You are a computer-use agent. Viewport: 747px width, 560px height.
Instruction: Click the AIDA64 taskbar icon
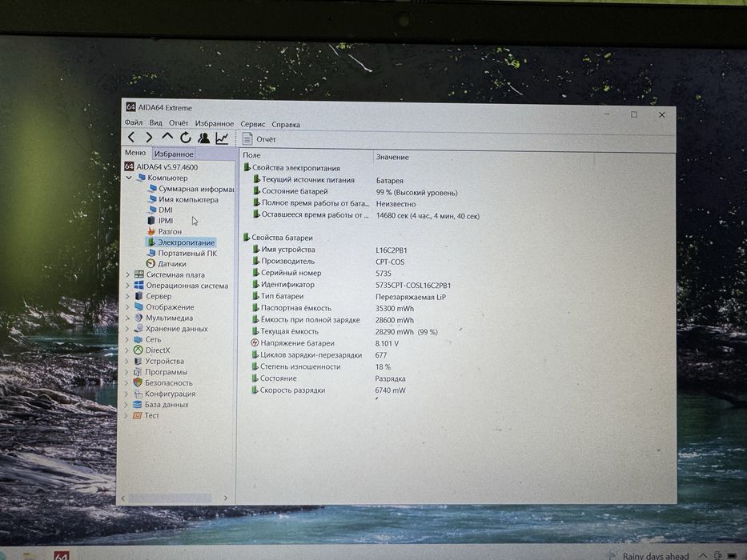pos(62,555)
